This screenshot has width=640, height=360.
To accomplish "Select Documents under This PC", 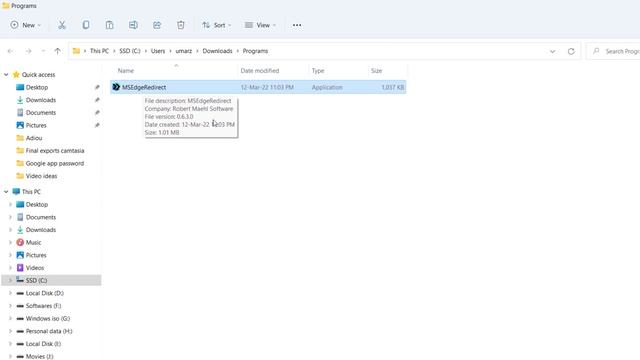I will (41, 217).
